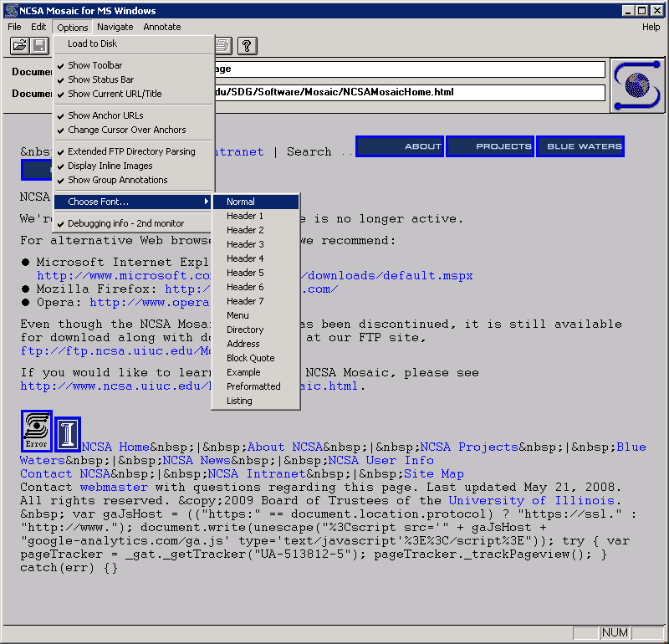Open the NCSA User Info link
The height and width of the screenshot is (644, 669).
click(x=381, y=461)
